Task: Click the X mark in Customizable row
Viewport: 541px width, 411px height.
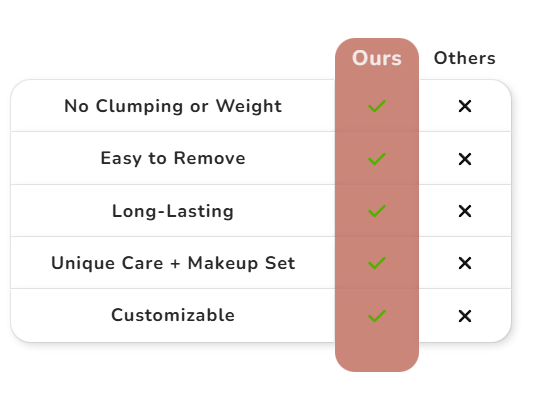Action: (465, 316)
